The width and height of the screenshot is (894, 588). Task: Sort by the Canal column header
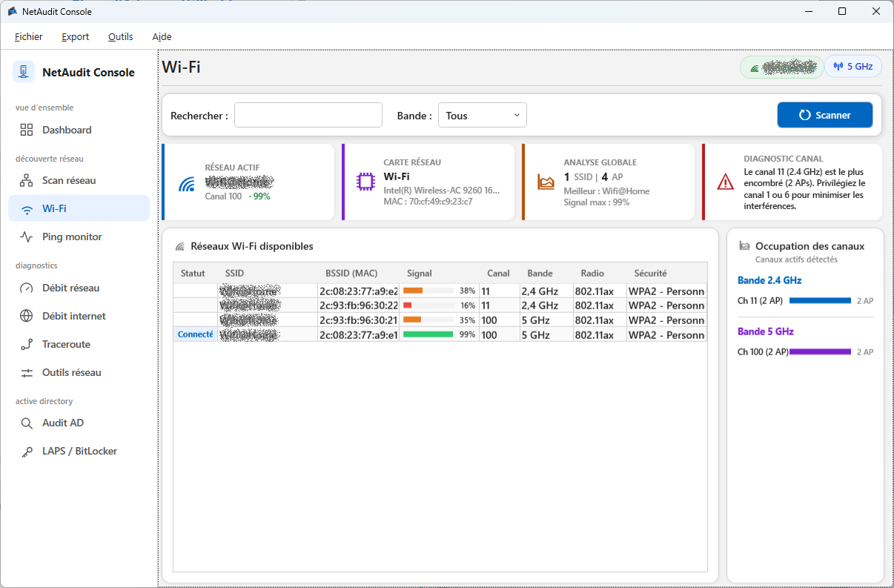click(498, 273)
